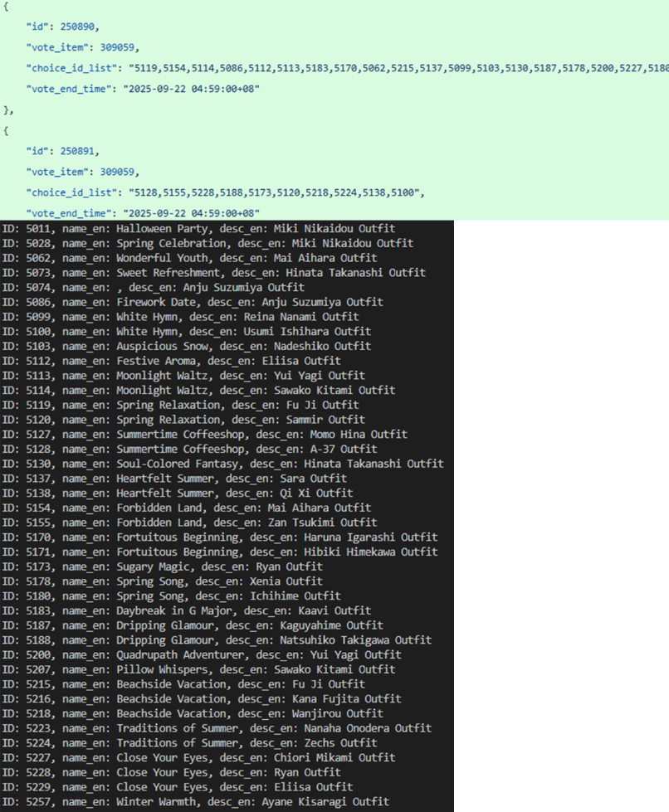Image resolution: width=669 pixels, height=812 pixels.
Task: Select the ID 5173 Sugary Magic row
Action: coord(163,566)
